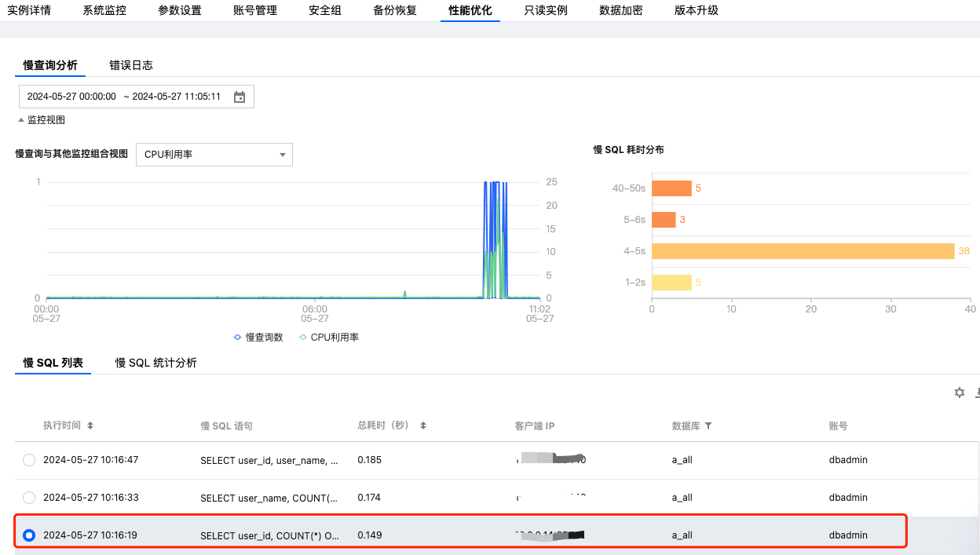Collapse the 监控视图 section
Viewport: 980px width, 555px height.
(x=42, y=120)
